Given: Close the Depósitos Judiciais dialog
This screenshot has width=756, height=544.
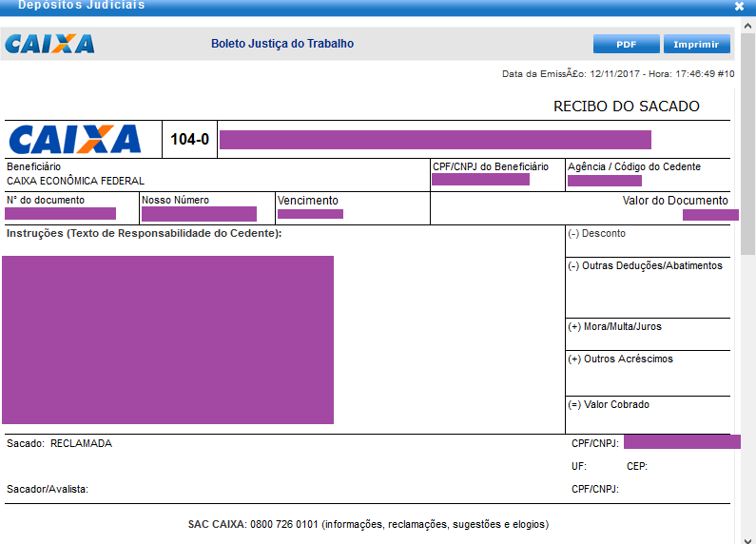Looking at the screenshot, I should pos(739,6).
